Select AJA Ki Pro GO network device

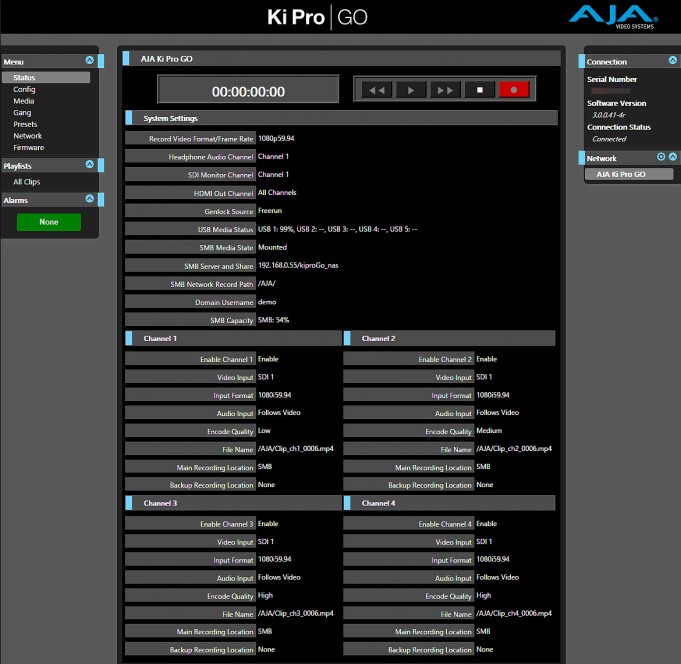point(629,174)
